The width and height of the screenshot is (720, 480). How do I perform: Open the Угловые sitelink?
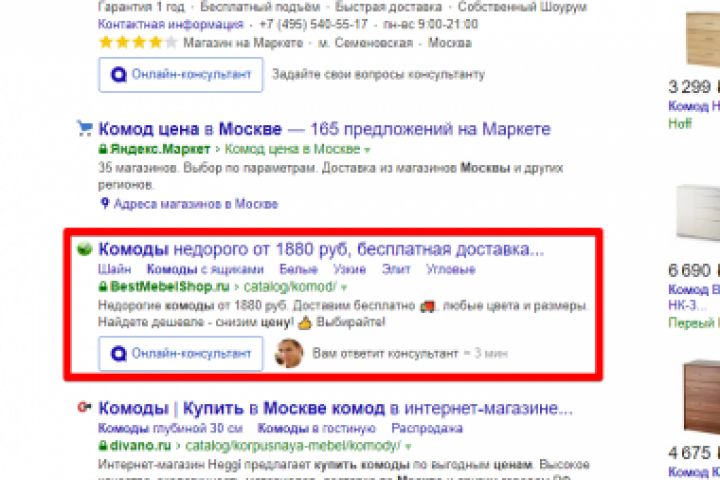pyautogui.click(x=450, y=269)
